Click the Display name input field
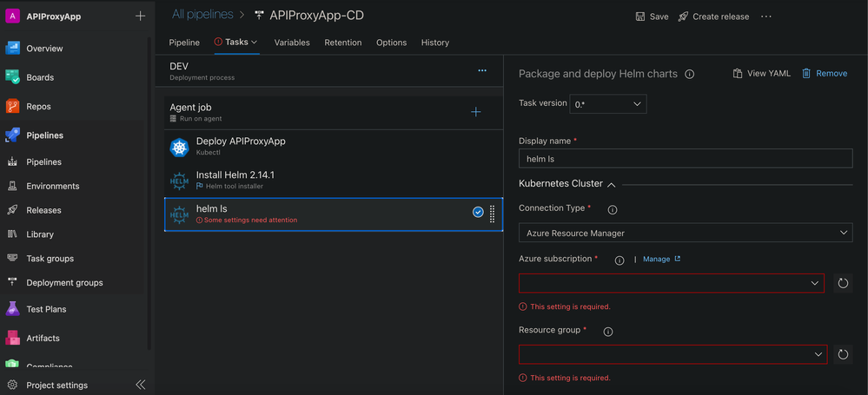 point(686,159)
